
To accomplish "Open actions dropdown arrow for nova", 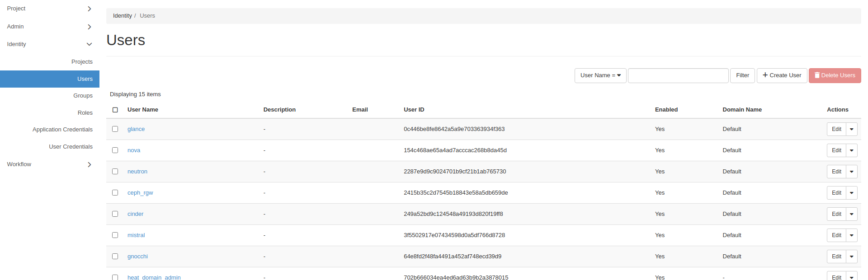I will click(x=852, y=150).
